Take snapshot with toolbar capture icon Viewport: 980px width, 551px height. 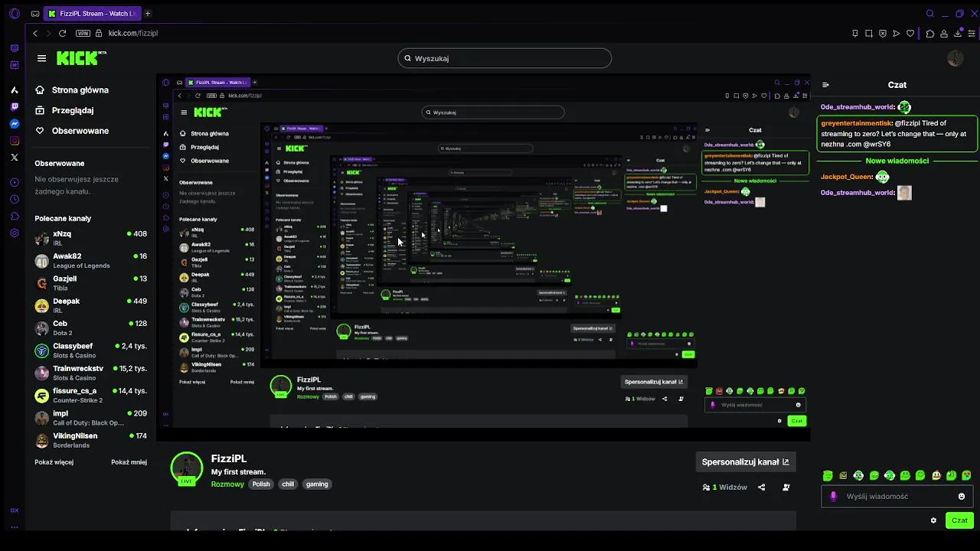click(x=869, y=34)
